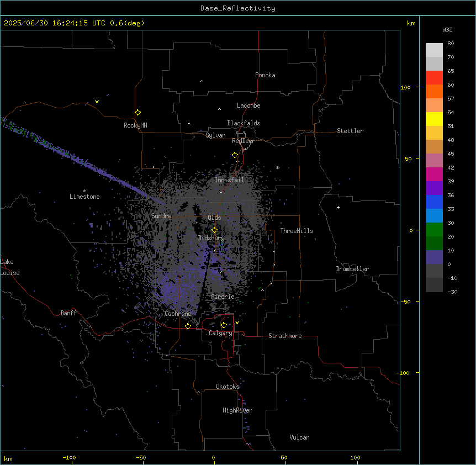This screenshot has height=465, width=476.
Task: Click the RockyMH map label
Action: point(135,125)
